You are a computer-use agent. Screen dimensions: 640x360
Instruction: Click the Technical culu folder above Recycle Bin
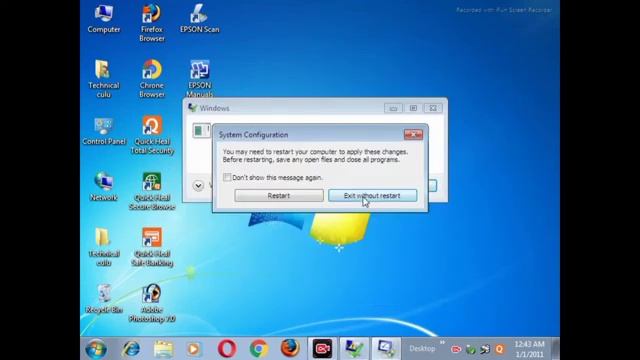[x=104, y=247]
